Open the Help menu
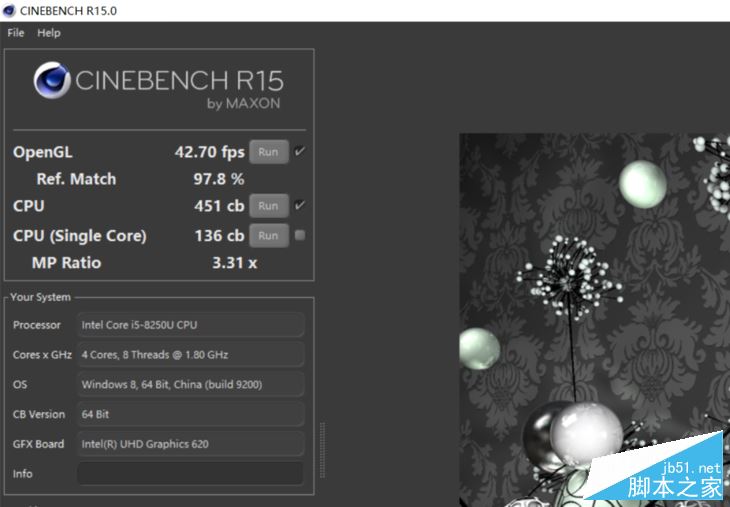 click(49, 33)
